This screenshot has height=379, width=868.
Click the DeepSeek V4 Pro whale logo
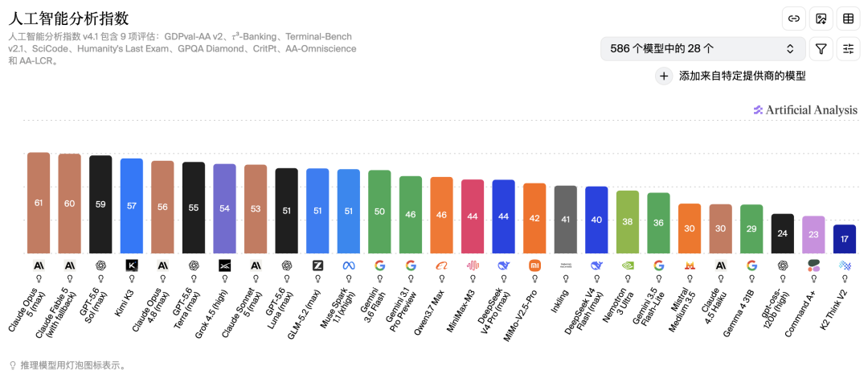[x=504, y=266]
